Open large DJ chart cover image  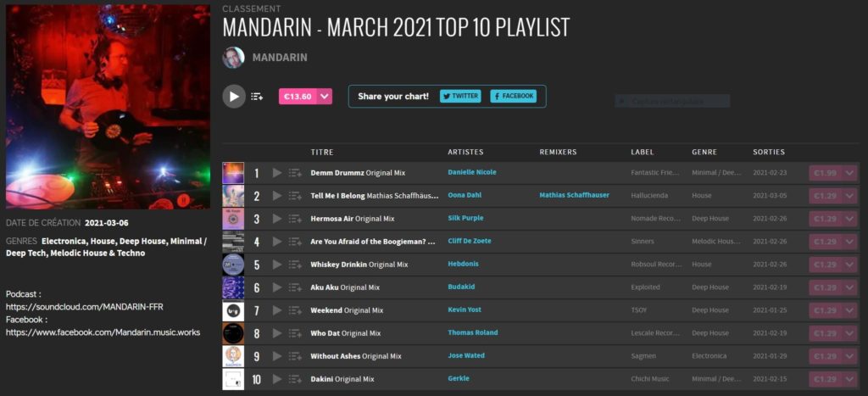pos(108,107)
